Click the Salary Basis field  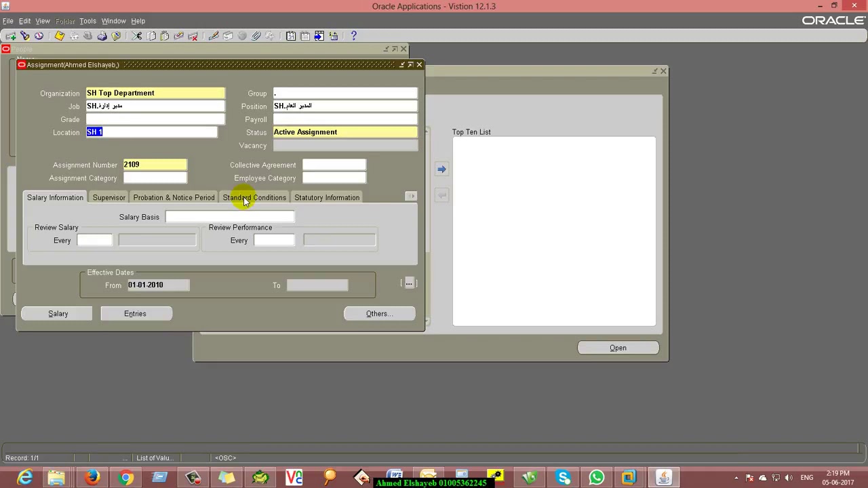tap(230, 217)
